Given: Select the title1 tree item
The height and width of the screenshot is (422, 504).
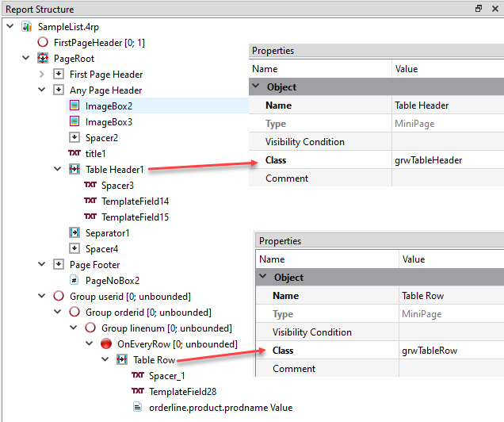Looking at the screenshot, I should [x=95, y=153].
